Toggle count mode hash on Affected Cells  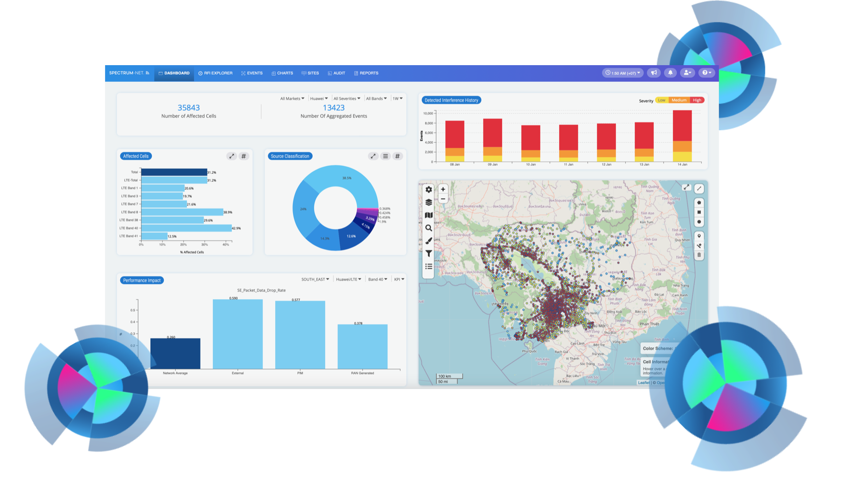click(244, 156)
